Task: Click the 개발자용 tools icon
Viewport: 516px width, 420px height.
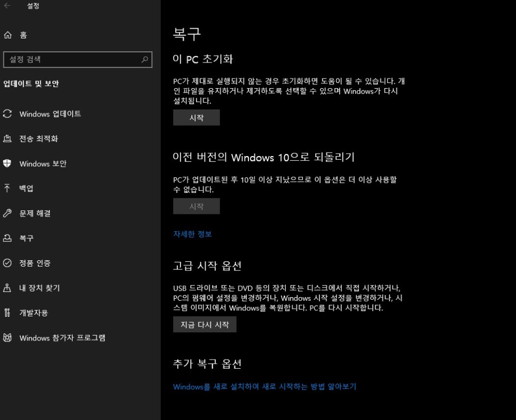Action: [7, 313]
